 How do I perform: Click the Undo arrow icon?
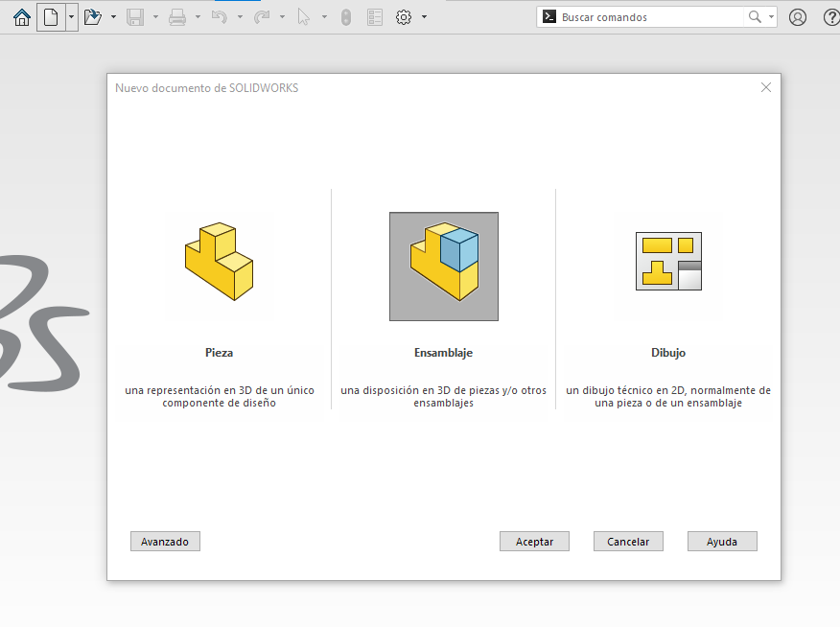click(219, 17)
